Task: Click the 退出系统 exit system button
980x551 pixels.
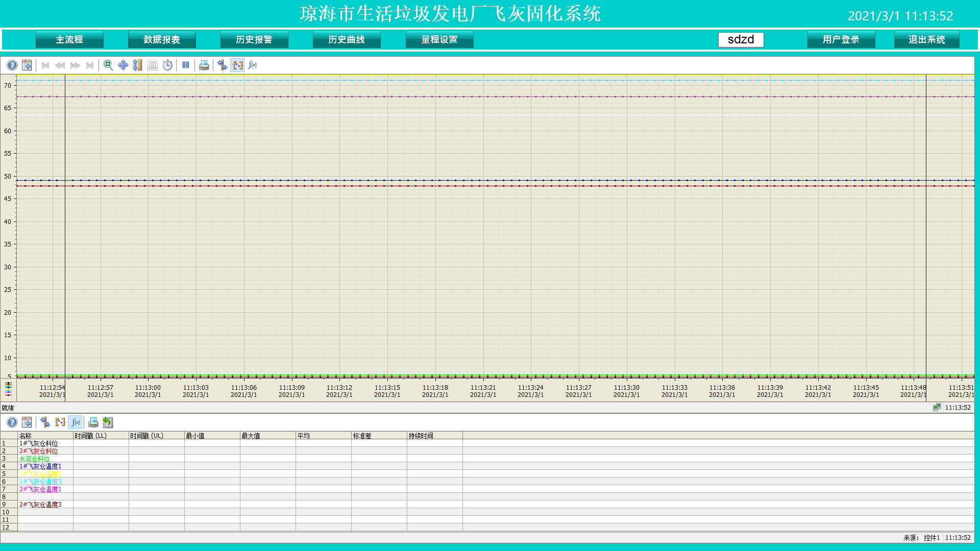Action: coord(927,40)
